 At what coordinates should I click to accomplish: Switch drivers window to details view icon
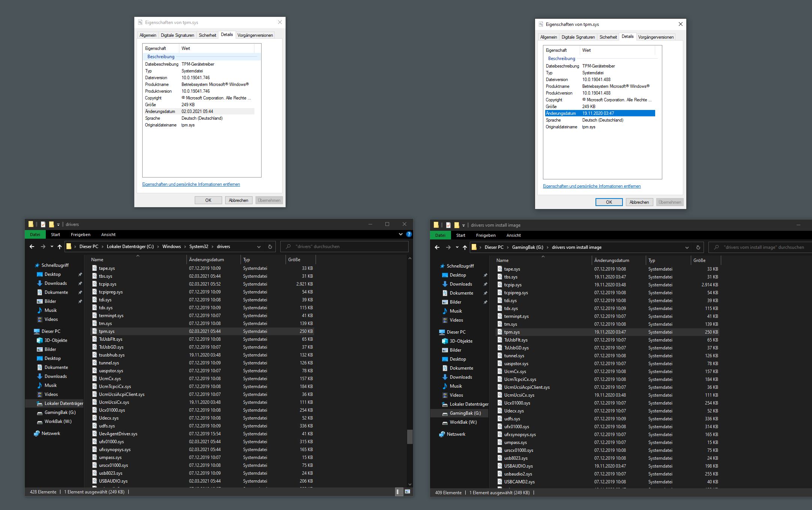pos(399,492)
